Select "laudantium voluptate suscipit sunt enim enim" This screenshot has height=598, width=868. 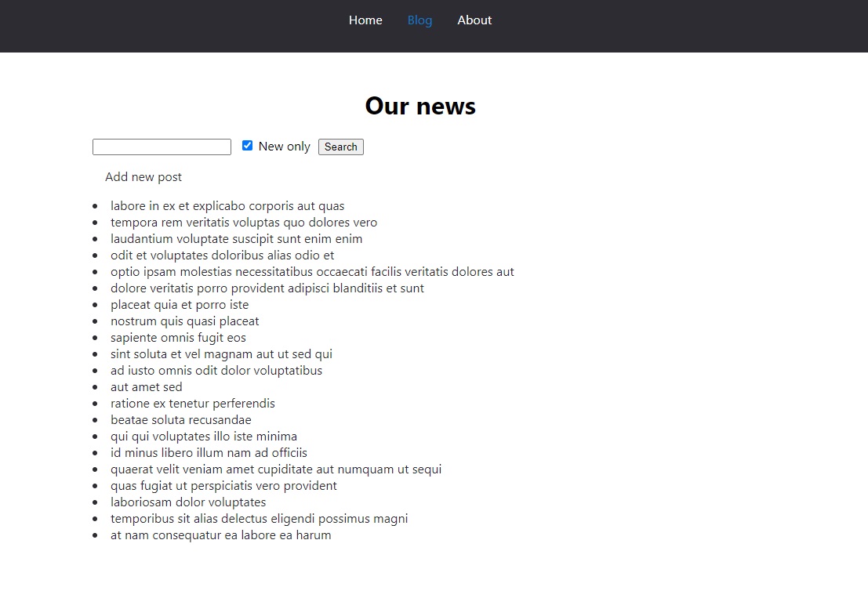pyautogui.click(x=236, y=239)
